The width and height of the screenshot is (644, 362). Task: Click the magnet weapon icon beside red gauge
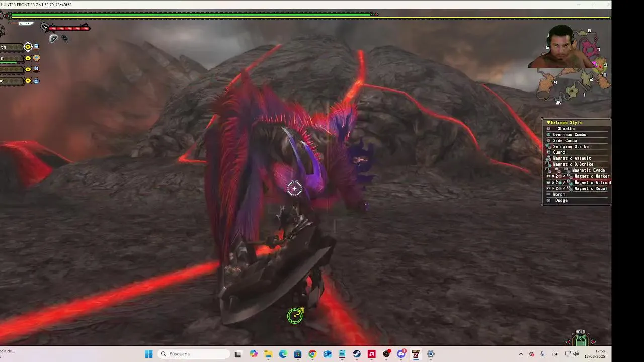point(45,27)
